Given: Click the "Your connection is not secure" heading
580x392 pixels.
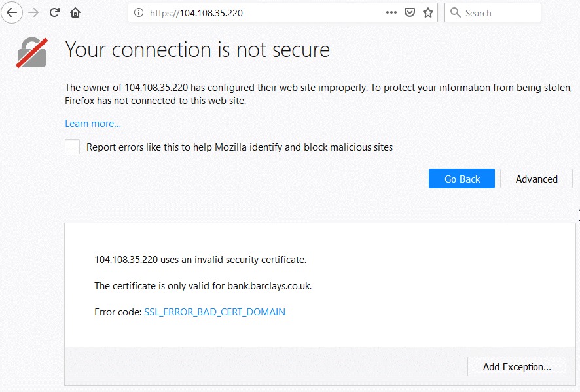Looking at the screenshot, I should pos(197,50).
